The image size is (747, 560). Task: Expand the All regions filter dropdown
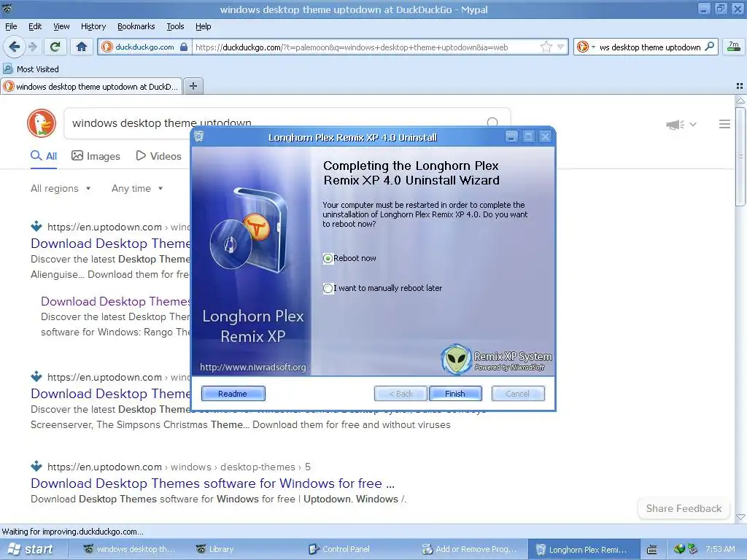pyautogui.click(x=61, y=189)
